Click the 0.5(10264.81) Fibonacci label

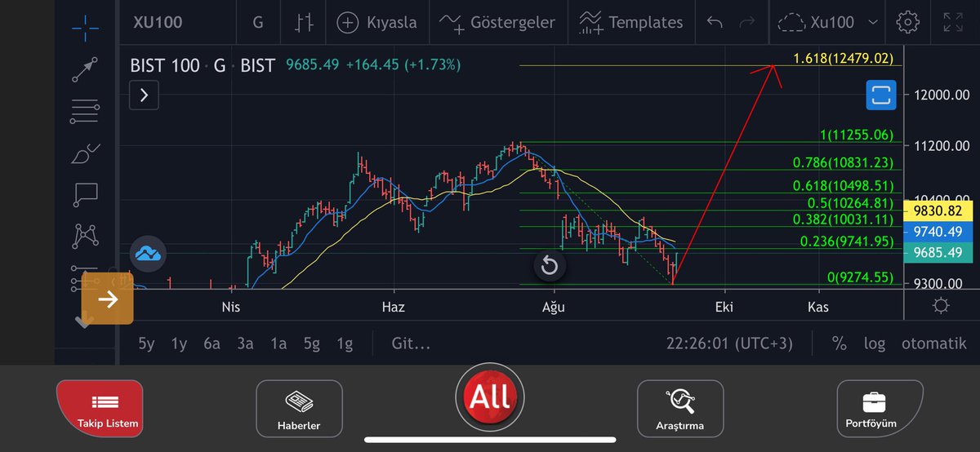pos(849,203)
